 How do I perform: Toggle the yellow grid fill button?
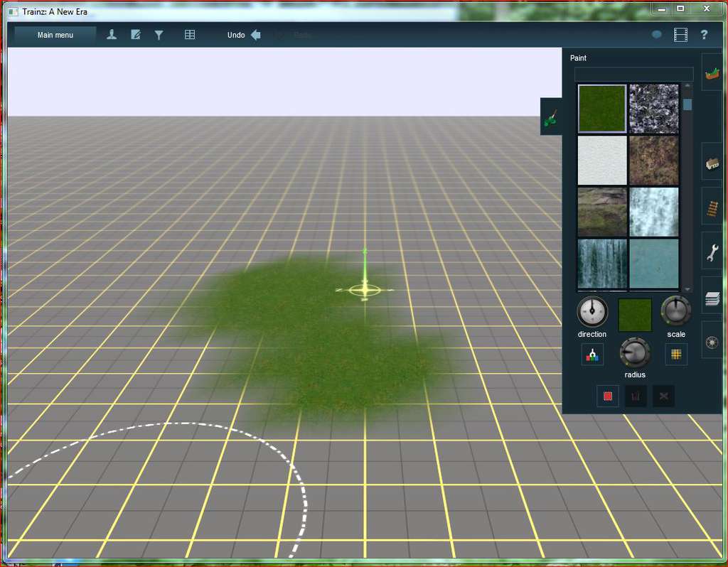[676, 355]
